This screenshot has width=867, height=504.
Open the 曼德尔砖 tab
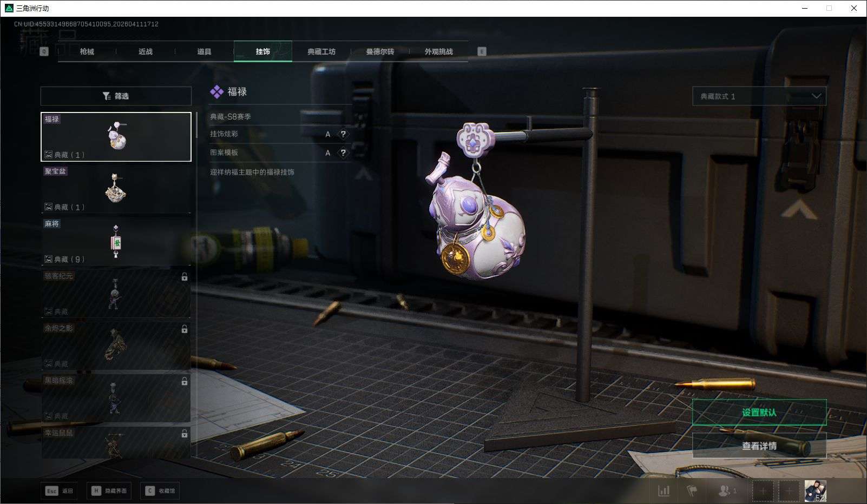click(x=380, y=51)
